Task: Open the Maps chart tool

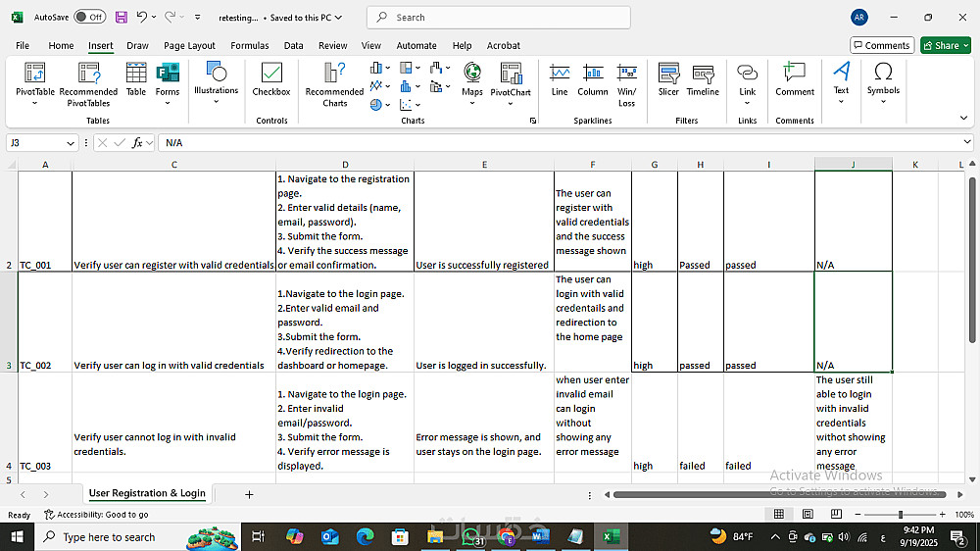Action: pyautogui.click(x=472, y=83)
